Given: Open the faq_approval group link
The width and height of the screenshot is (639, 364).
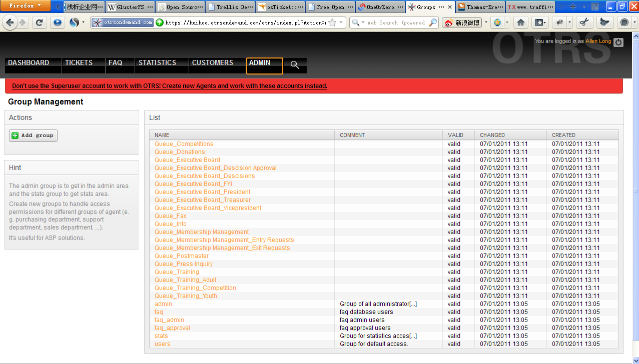Looking at the screenshot, I should (x=172, y=328).
